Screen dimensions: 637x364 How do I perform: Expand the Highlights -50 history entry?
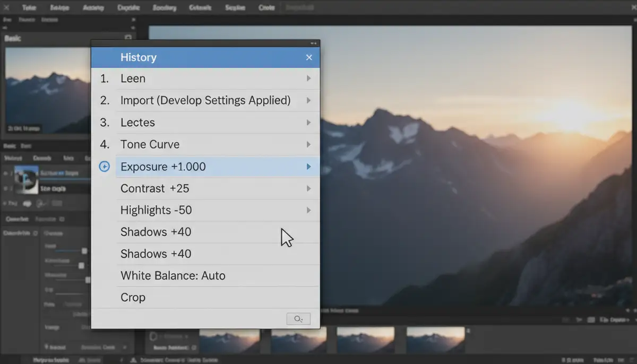point(309,210)
